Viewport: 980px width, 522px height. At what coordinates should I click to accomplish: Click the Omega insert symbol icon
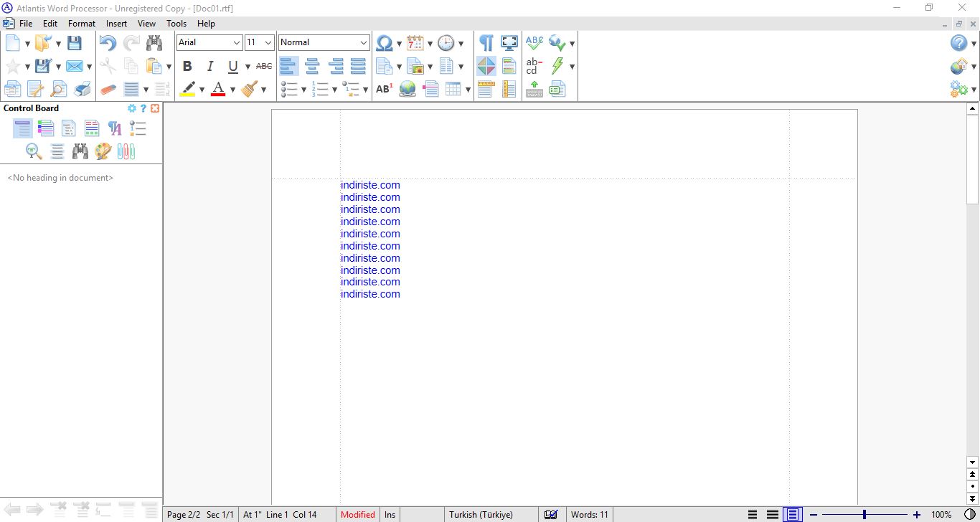click(x=385, y=43)
